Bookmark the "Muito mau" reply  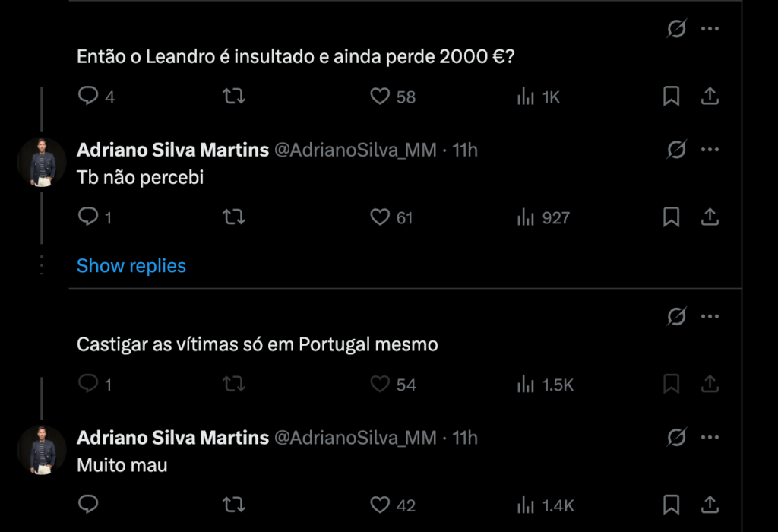(x=672, y=505)
